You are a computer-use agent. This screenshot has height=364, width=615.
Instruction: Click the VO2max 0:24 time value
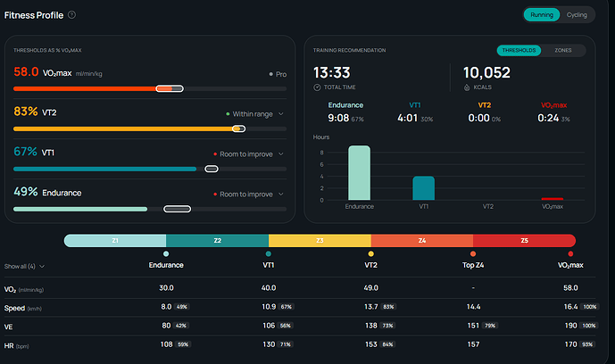548,118
